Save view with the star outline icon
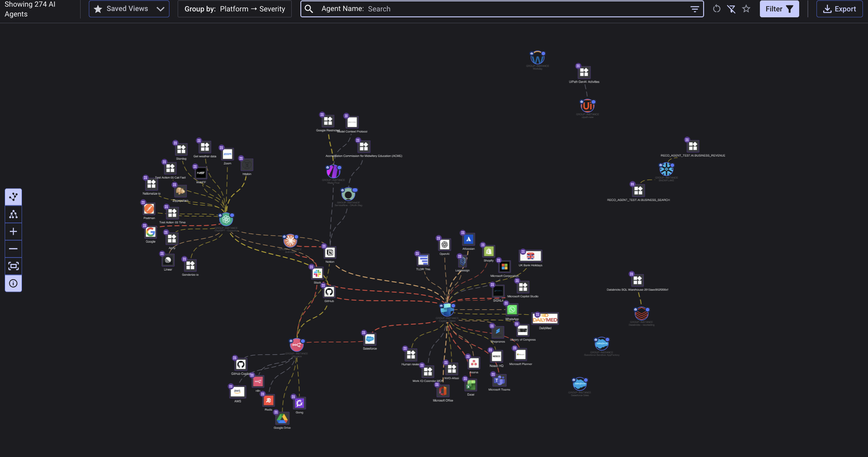Screen dimensions: 868x457 [746, 9]
